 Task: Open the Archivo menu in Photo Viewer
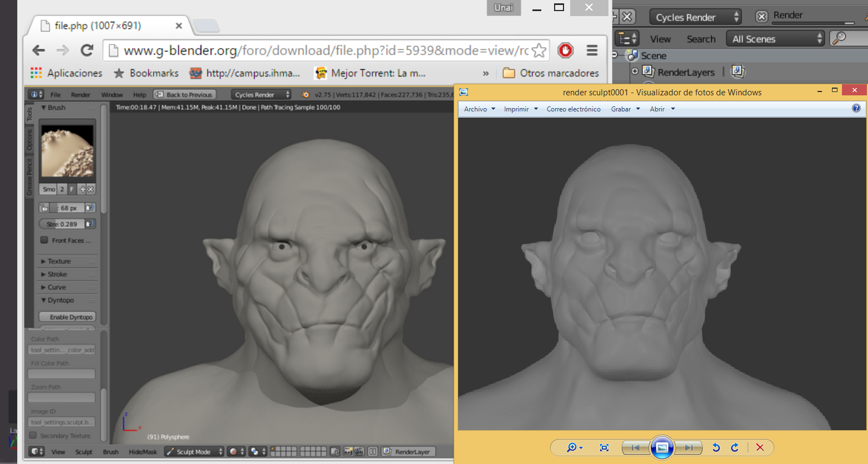tap(479, 109)
